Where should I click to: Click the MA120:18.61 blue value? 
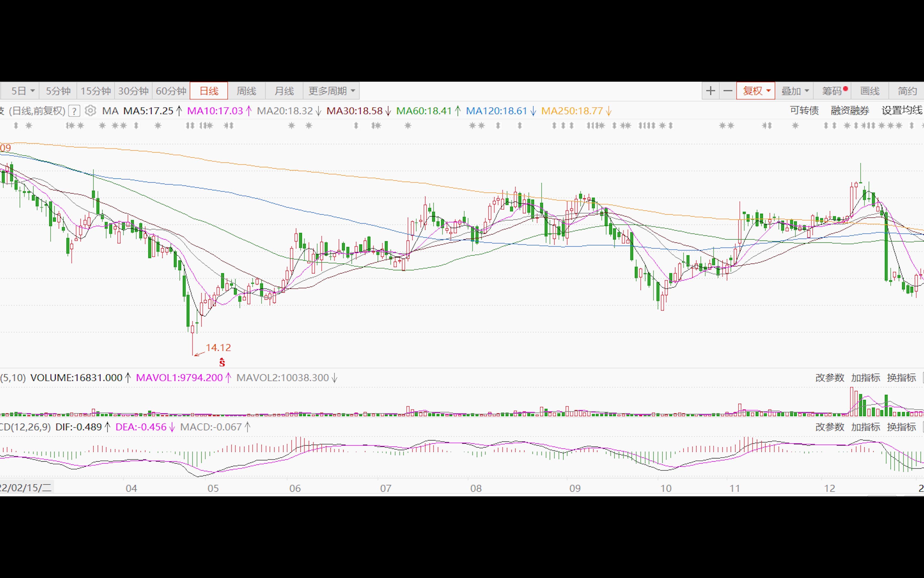coord(496,111)
